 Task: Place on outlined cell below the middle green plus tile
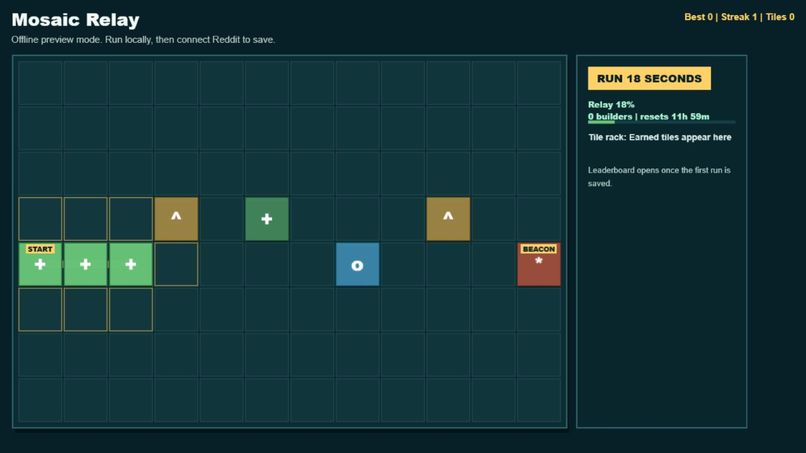click(85, 310)
